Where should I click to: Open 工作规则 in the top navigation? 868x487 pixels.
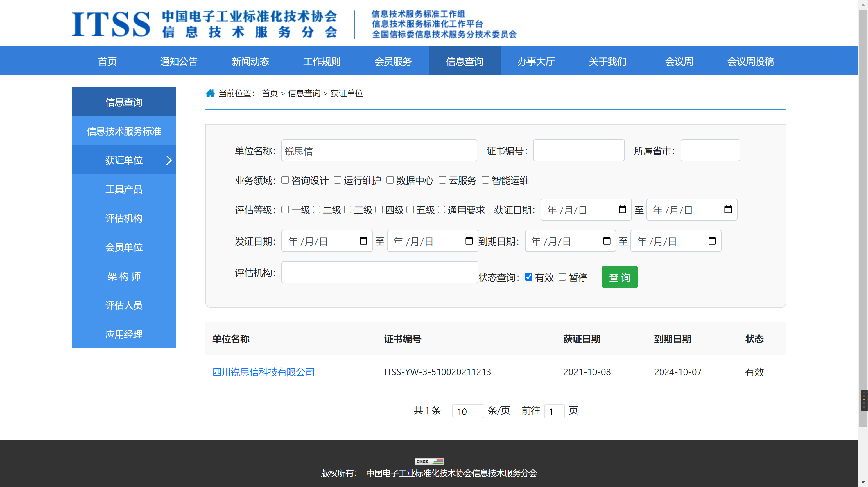click(322, 61)
